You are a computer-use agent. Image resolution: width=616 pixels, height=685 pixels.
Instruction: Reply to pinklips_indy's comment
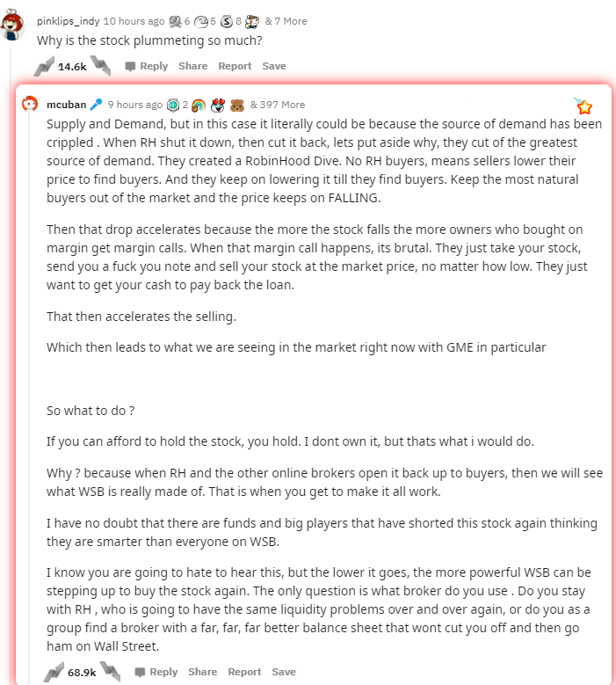tap(147, 66)
